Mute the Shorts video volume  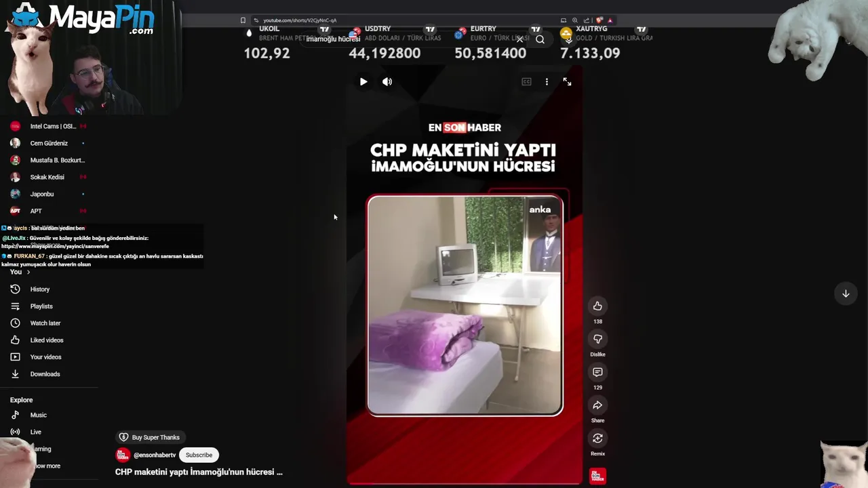coord(387,81)
